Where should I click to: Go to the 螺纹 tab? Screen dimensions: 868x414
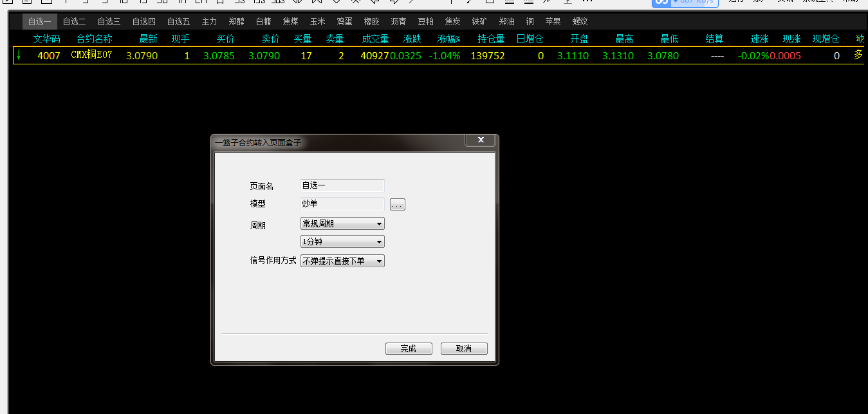pyautogui.click(x=580, y=21)
